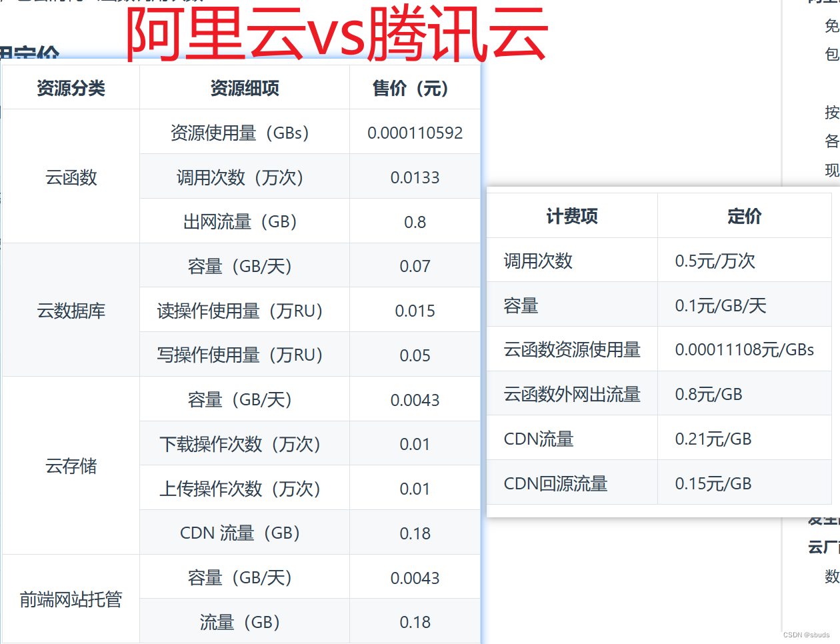Click the 0.01 price for 上传操作次数

coord(415,489)
